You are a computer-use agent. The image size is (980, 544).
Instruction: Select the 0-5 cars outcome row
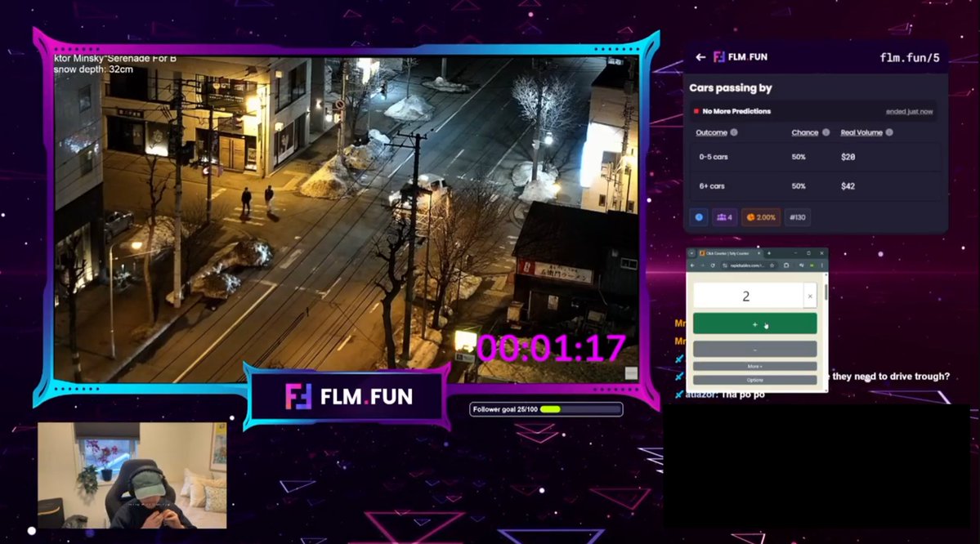[x=816, y=157]
